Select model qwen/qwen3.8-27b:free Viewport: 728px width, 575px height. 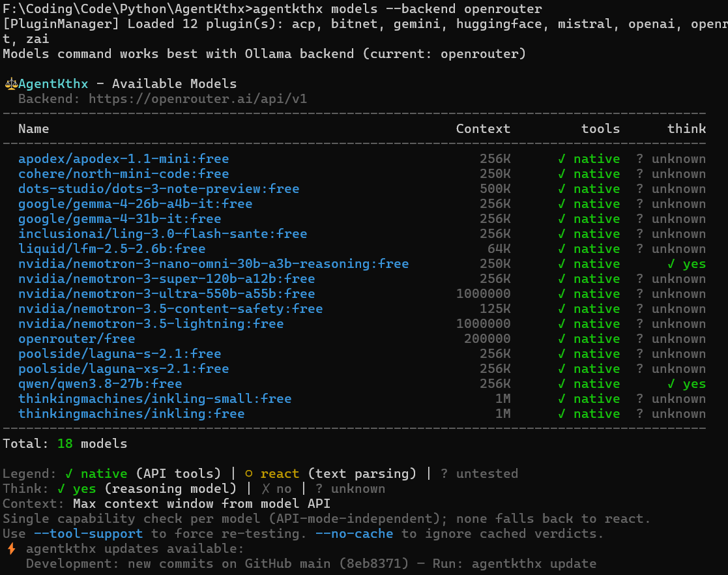100,383
